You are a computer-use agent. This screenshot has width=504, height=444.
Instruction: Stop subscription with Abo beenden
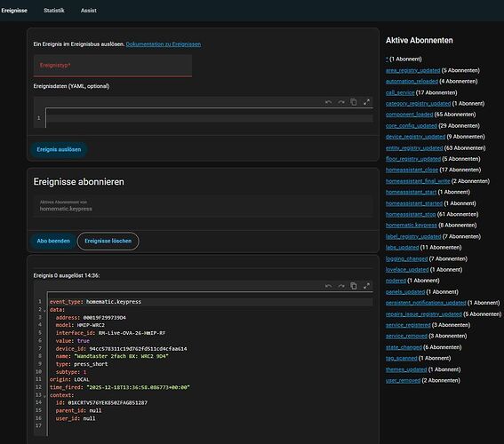[53, 241]
